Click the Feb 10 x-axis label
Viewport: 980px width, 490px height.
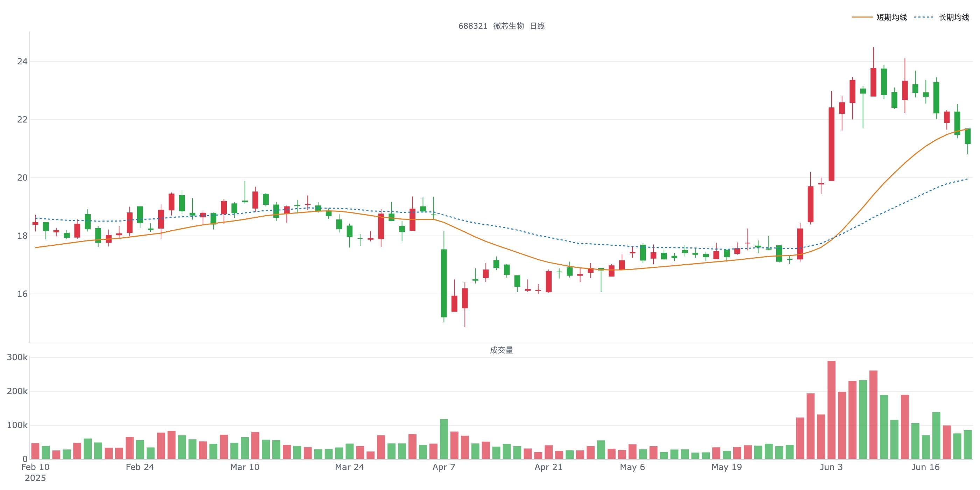point(35,467)
